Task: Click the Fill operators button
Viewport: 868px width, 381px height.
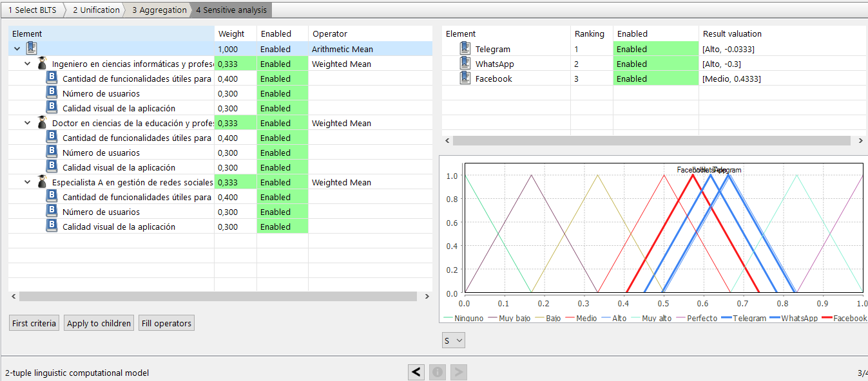Action: pos(166,323)
